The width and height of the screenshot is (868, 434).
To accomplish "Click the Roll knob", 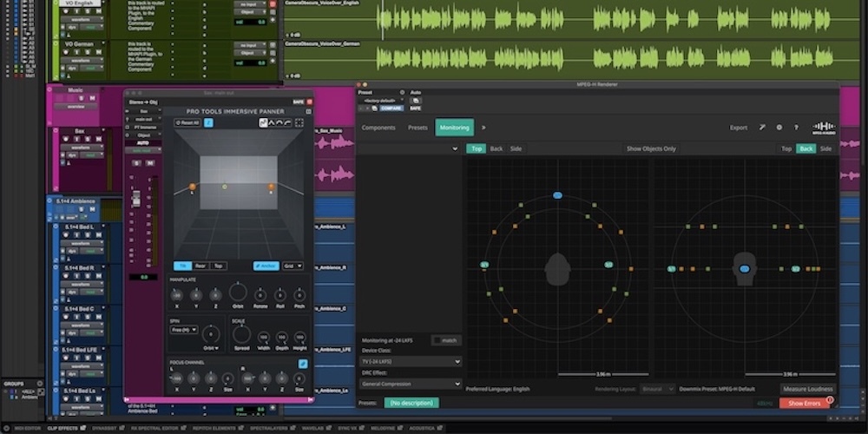I will pyautogui.click(x=280, y=295).
